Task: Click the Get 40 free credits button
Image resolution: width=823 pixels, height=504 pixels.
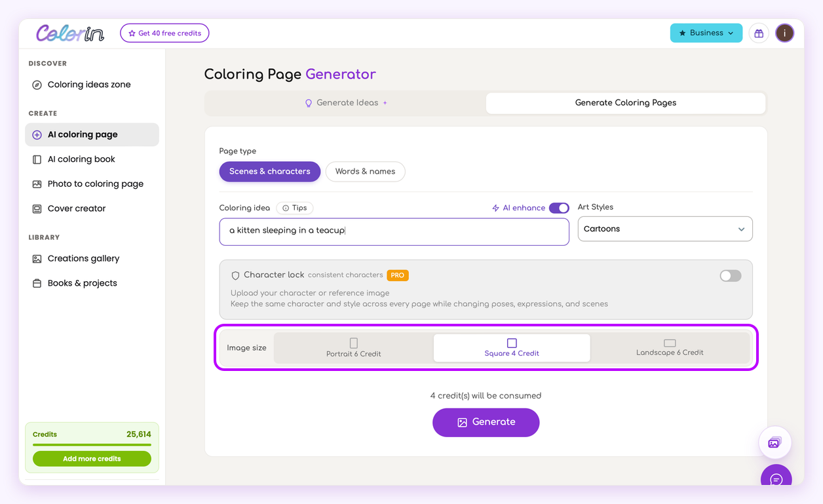Action: tap(164, 33)
